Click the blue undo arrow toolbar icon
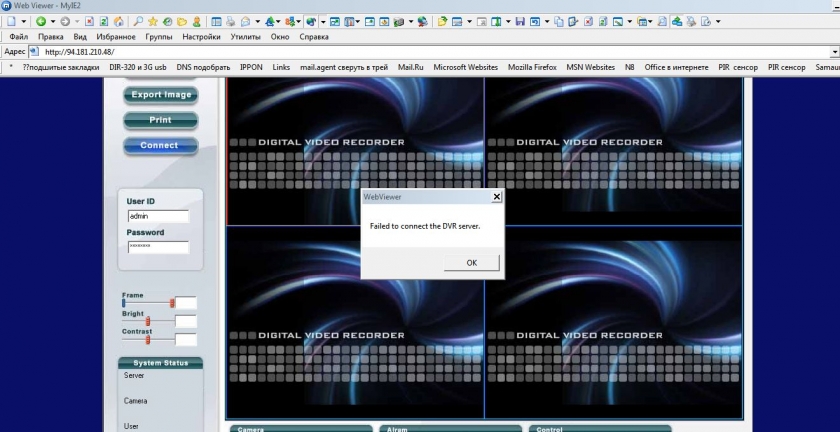Screen dimensions: 840x432 point(535,21)
